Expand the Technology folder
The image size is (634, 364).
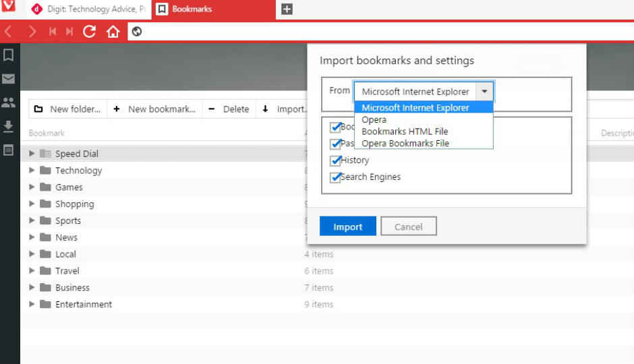click(32, 170)
